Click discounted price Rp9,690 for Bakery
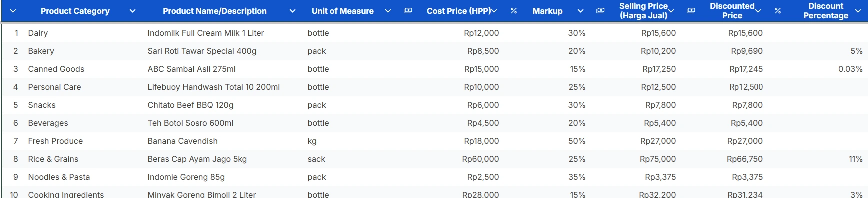Screen dimensions: 868x198 click(x=747, y=51)
